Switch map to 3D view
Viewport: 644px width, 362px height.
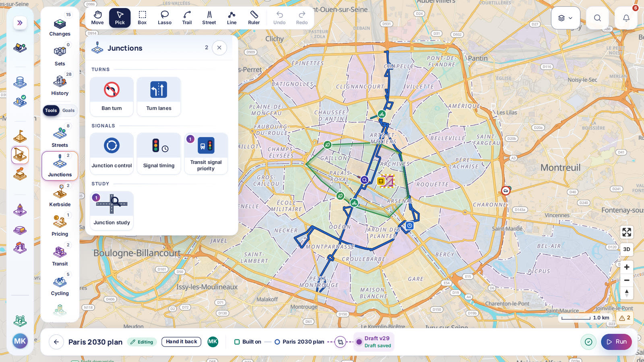(627, 249)
